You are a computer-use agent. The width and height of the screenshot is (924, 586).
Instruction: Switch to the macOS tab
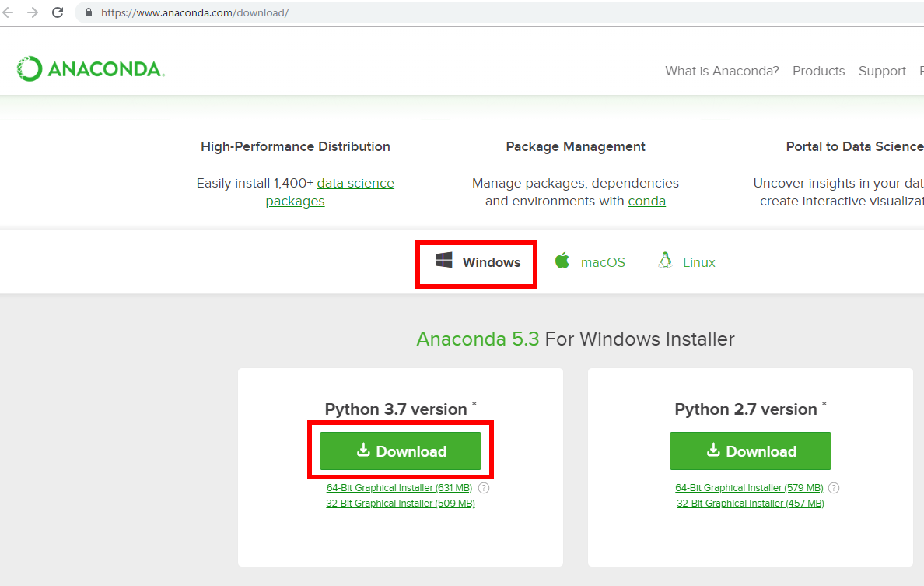(x=590, y=261)
